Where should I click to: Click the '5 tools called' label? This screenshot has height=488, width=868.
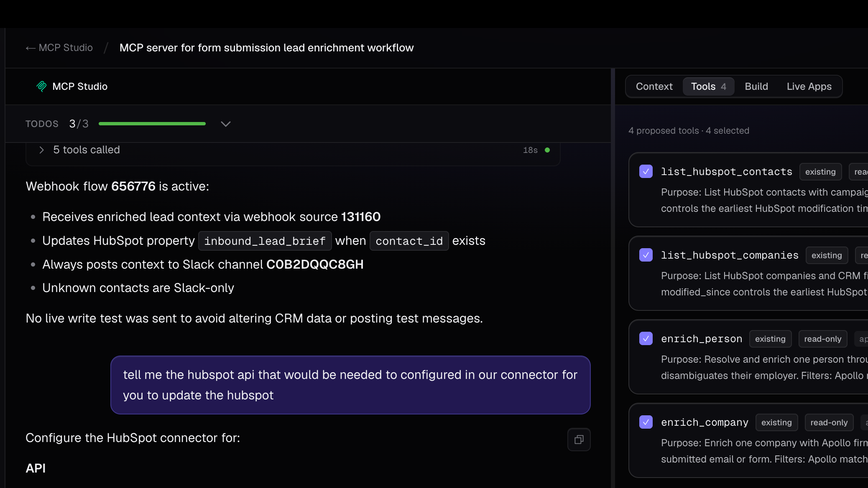87,150
